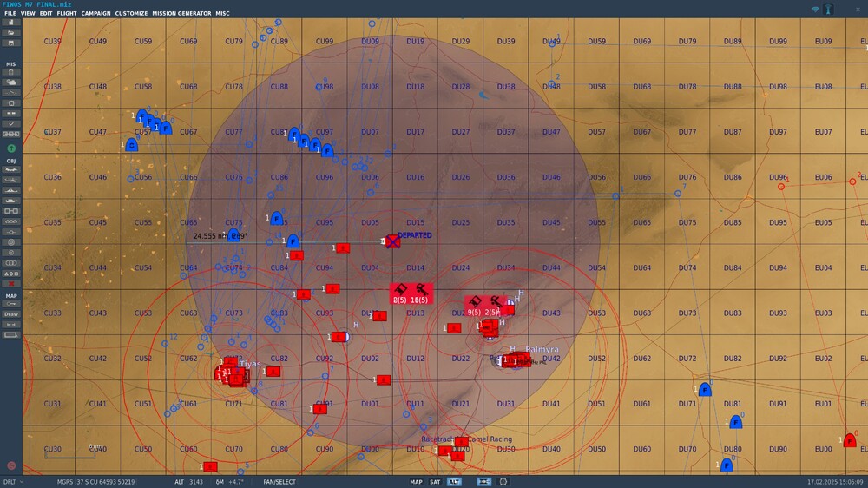
Task: Click the ruler distance measure icon
Action: coord(11,325)
